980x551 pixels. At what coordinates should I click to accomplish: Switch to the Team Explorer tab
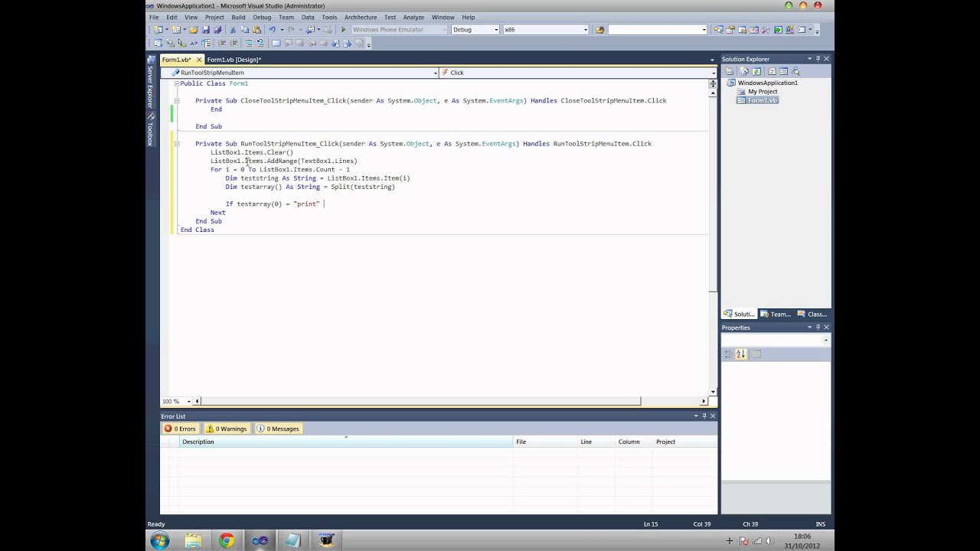[776, 314]
